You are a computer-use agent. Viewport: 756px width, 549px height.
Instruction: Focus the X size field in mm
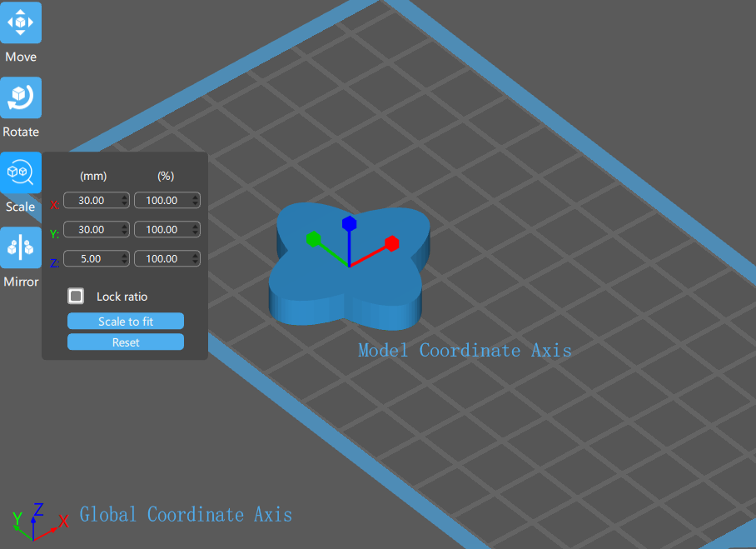[91, 201]
